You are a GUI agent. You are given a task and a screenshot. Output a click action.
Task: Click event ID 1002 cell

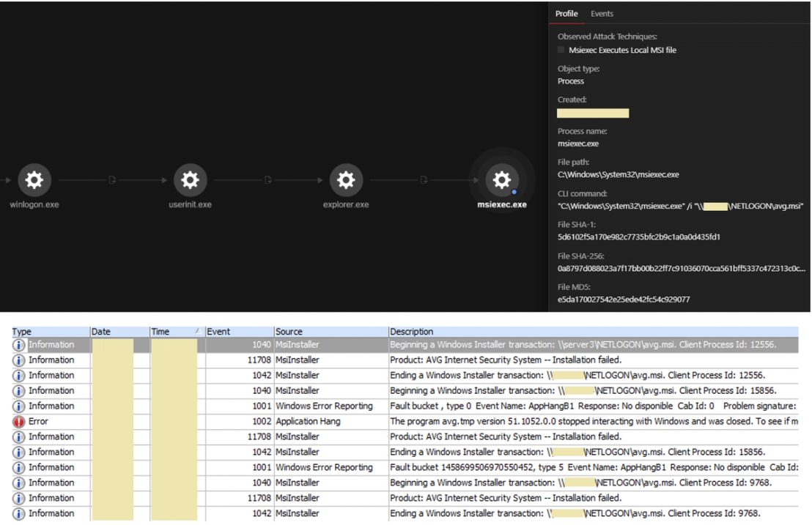(x=262, y=422)
